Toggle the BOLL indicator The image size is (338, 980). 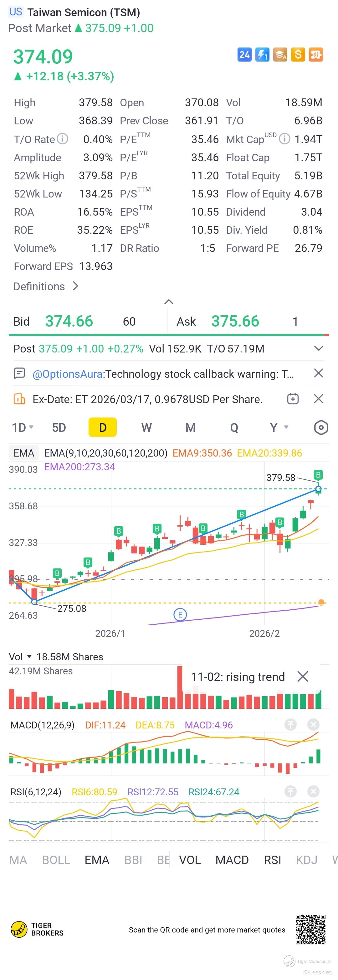click(56, 860)
